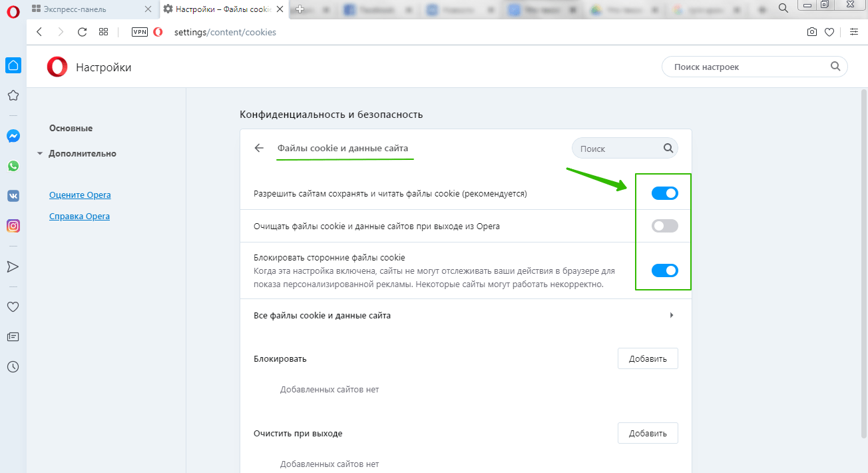
Task: Open the Easy Setup panel
Action: pos(854,32)
